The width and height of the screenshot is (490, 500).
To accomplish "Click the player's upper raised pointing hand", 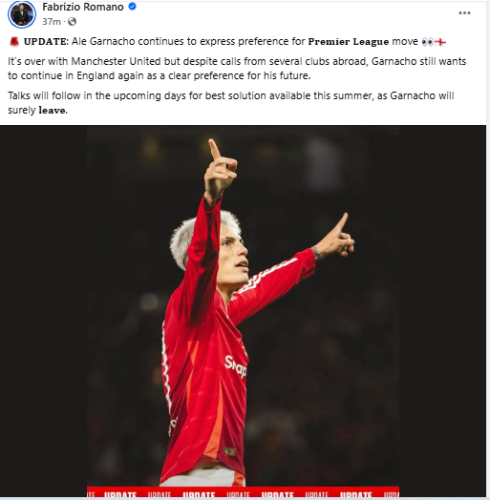I will 221,167.
